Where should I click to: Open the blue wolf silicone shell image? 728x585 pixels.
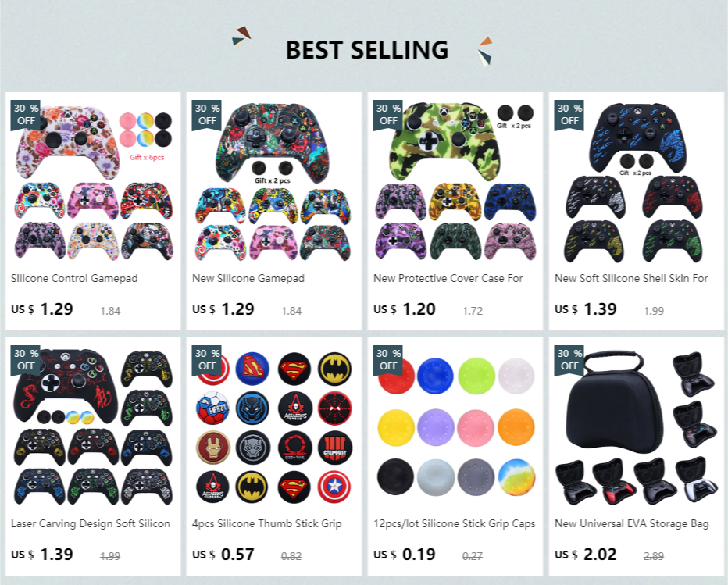point(636,180)
